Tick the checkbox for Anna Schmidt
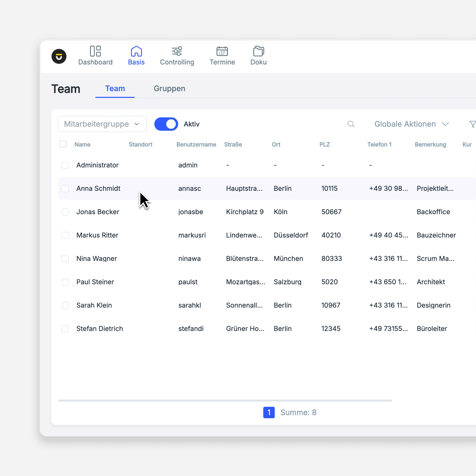The height and width of the screenshot is (476, 476). 65,189
